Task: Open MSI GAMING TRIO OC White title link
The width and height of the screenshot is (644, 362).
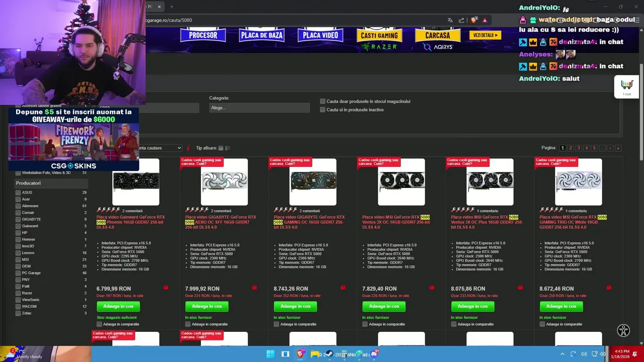Action: [x=573, y=222]
